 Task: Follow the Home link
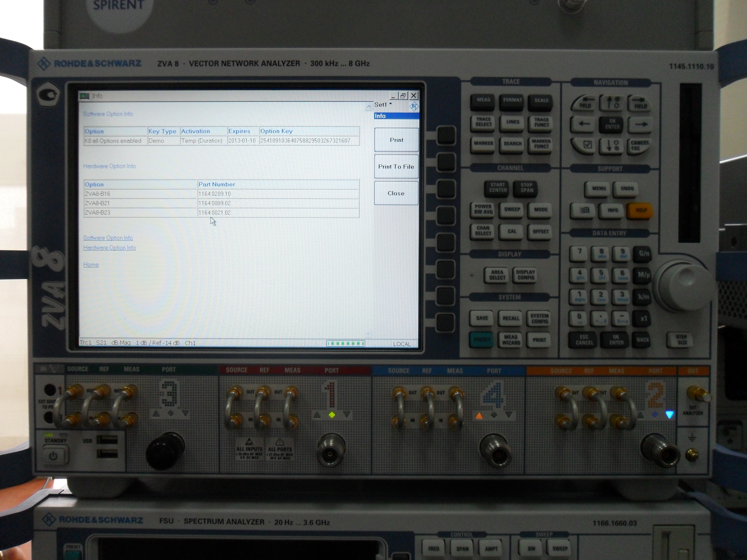point(91,264)
